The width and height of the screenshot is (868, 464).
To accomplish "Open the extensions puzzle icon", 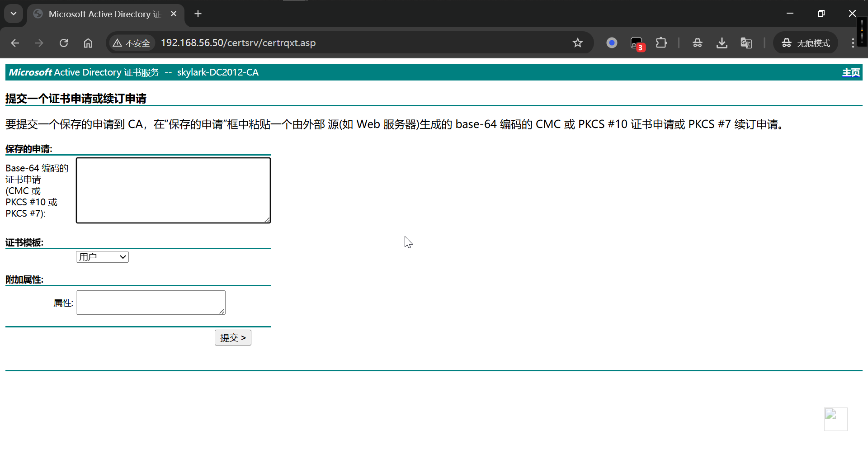I will click(x=661, y=43).
